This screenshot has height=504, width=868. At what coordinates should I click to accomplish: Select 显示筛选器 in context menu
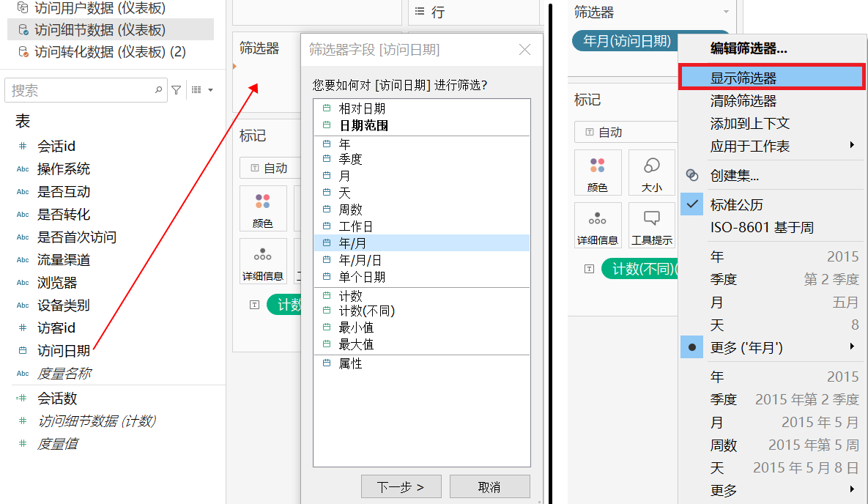[x=771, y=78]
